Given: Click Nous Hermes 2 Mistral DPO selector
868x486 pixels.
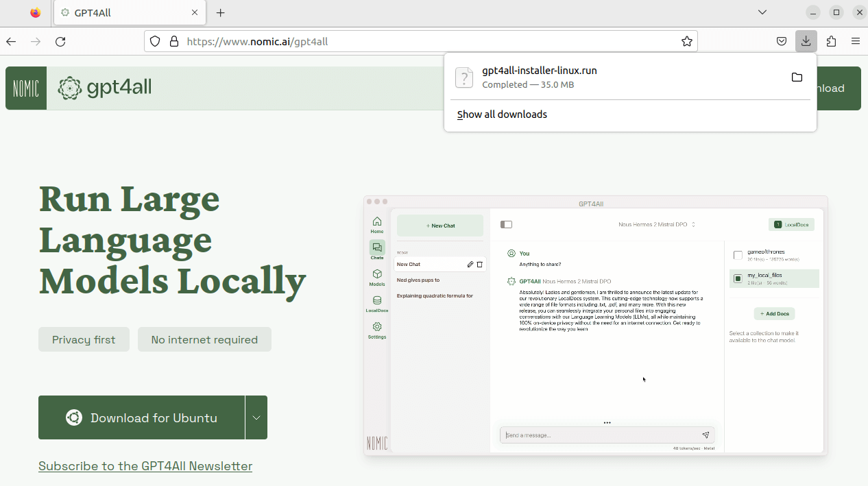Looking at the screenshot, I should 657,224.
